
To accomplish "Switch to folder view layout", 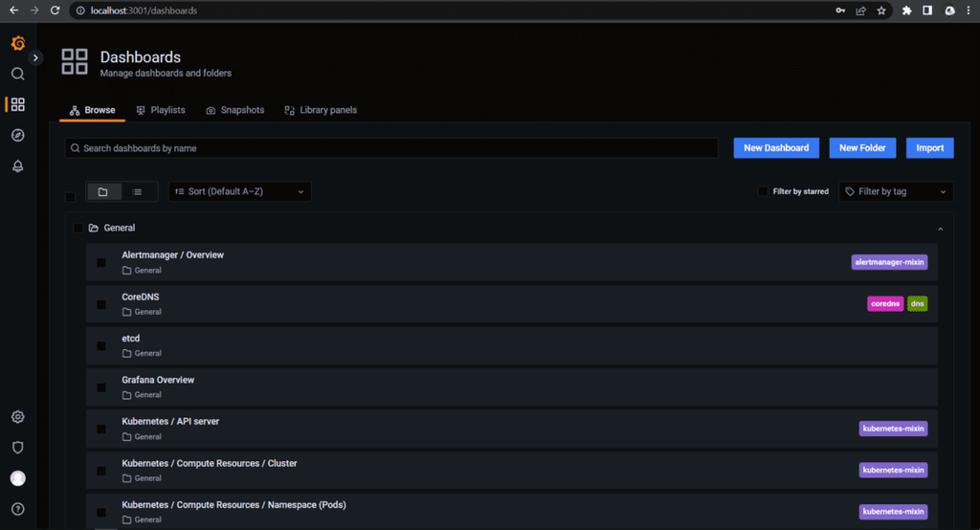I will pyautogui.click(x=102, y=192).
